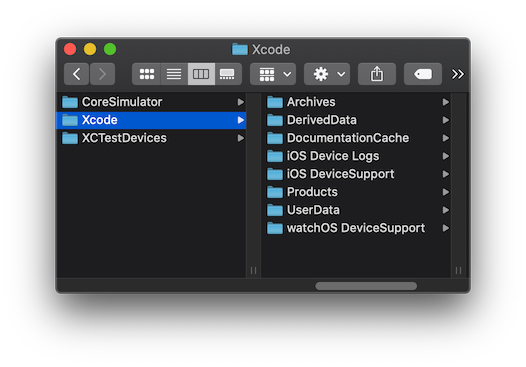526x367 pixels.
Task: Show hidden toolbar items with double chevron
Action: pyautogui.click(x=458, y=74)
